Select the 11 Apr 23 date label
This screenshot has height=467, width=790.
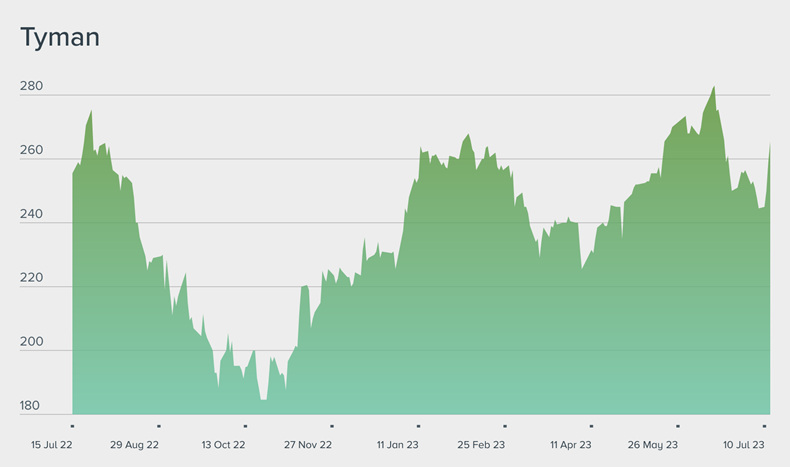(571, 444)
